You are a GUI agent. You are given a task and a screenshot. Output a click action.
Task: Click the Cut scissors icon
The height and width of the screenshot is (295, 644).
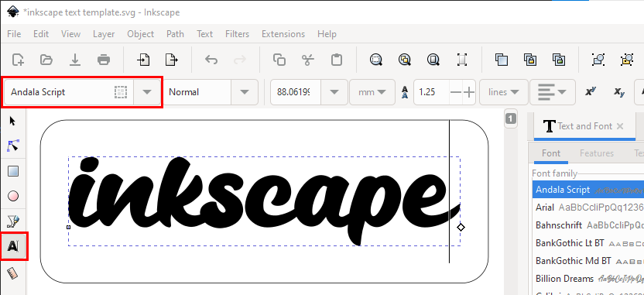click(307, 60)
